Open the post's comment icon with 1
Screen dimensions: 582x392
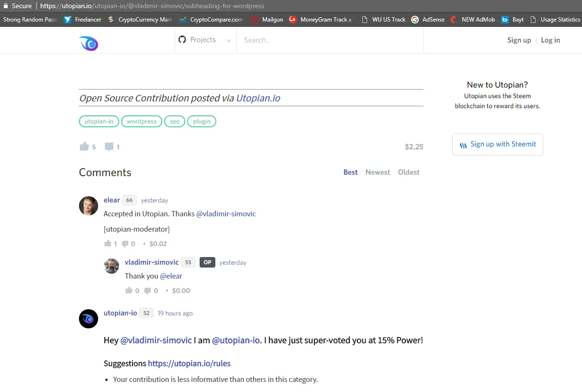(x=109, y=147)
